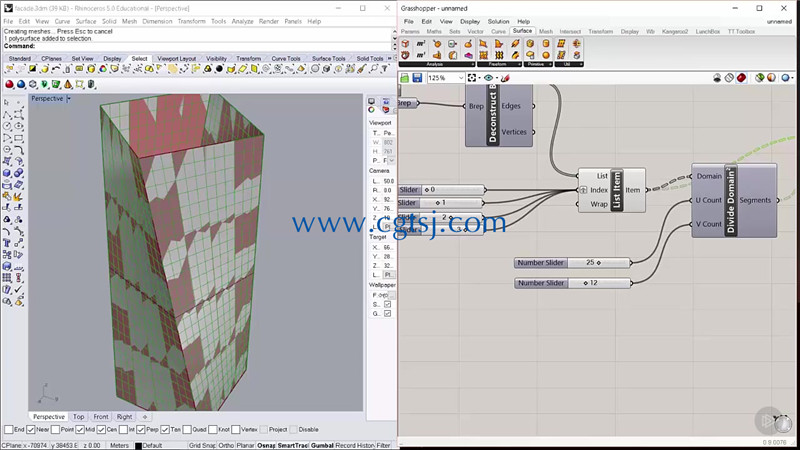Enable the End osnap checkbox
Screen dimensions: 800x450
9,430
